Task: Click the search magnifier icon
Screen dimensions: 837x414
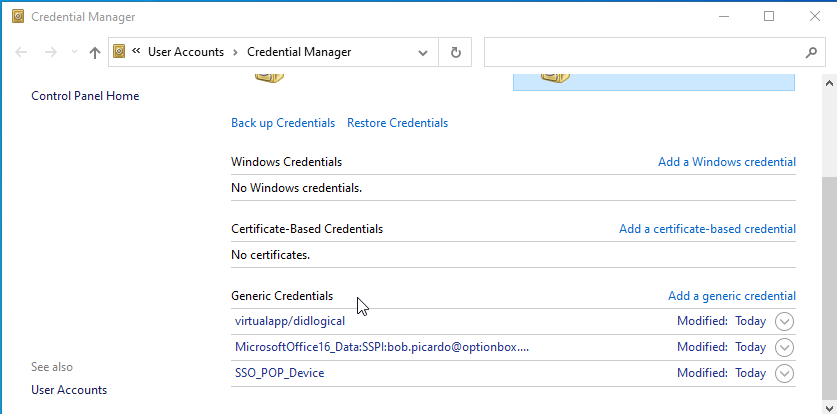Action: point(811,52)
